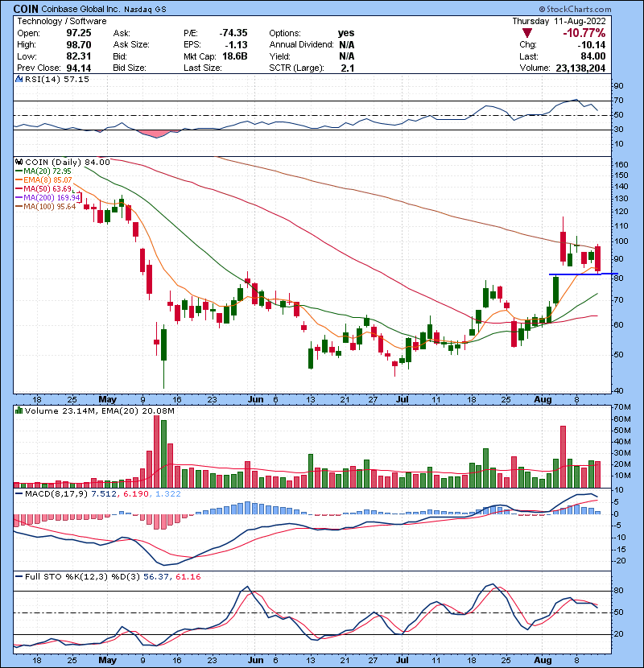Click the red down-triangle change indicator

tap(527, 33)
